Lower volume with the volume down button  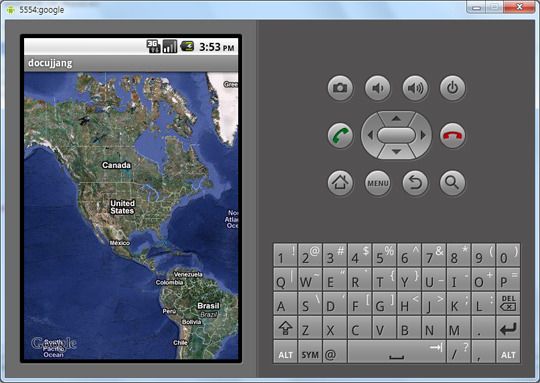pos(377,88)
